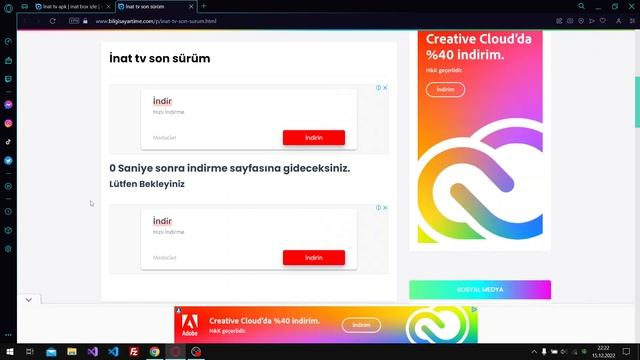
Task: Open GX Corner gamepad icon in tab bar
Action: tap(24, 7)
